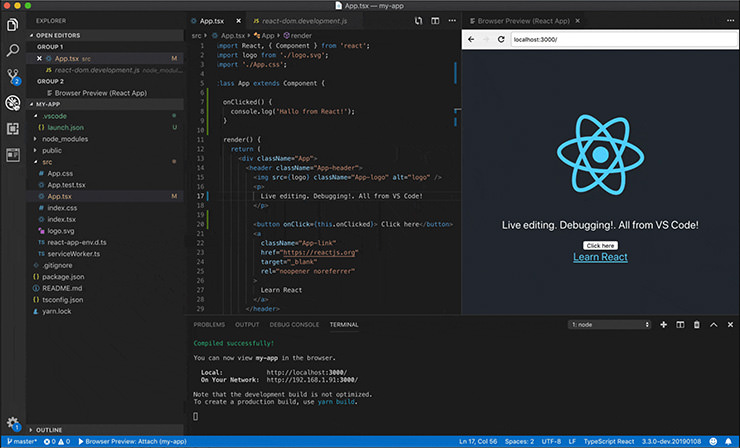Reload the browser preview page
This screenshot has height=448, width=740.
tap(499, 39)
